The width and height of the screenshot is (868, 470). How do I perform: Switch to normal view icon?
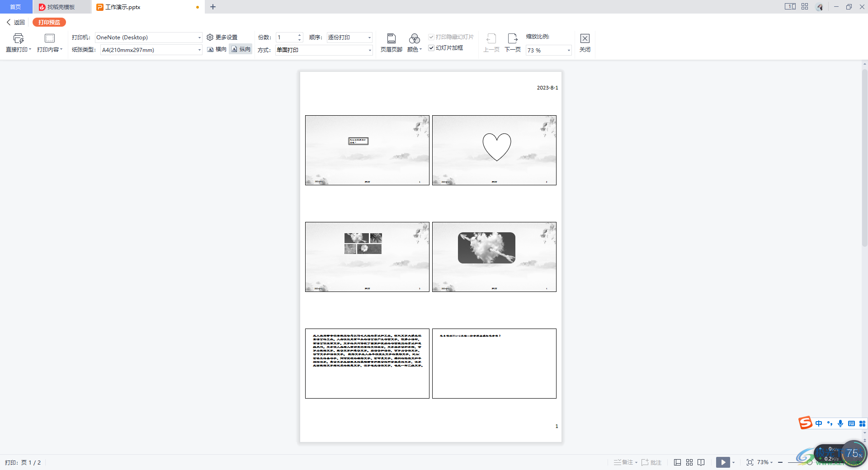677,462
